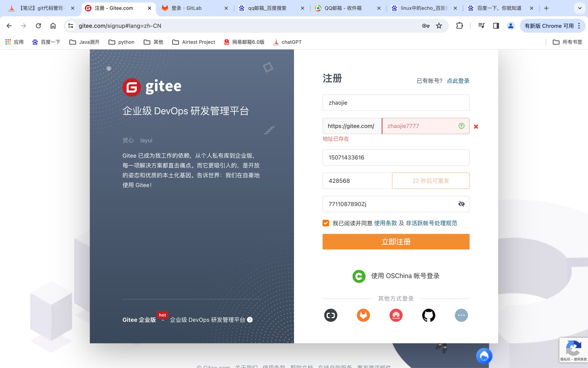Open the 百度一下 bookmark
The image size is (588, 368).
[46, 42]
